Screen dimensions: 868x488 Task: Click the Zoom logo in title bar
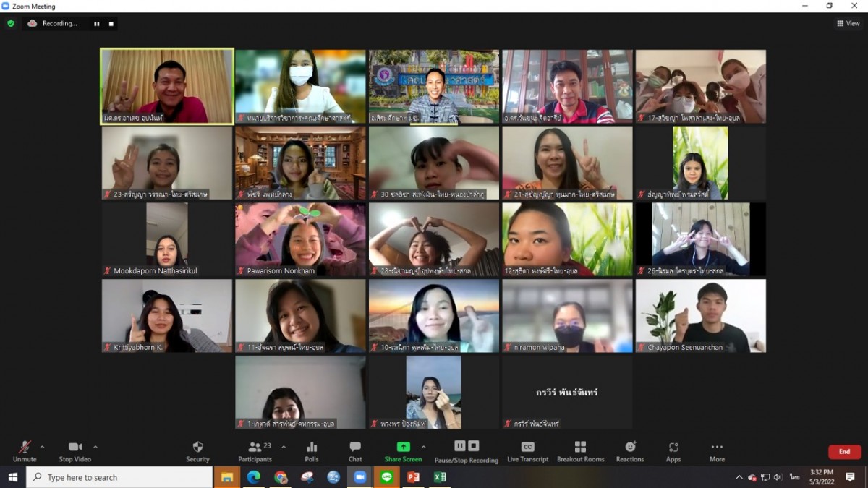click(x=6, y=6)
